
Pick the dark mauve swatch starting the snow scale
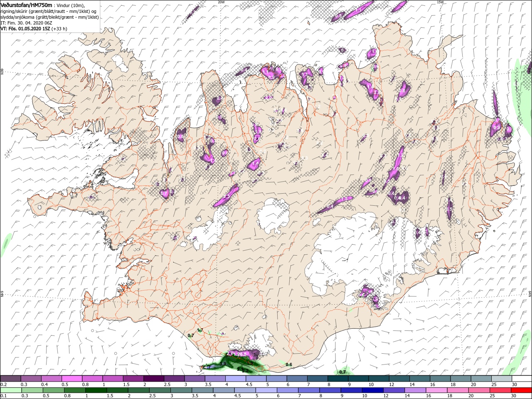tap(10, 379)
